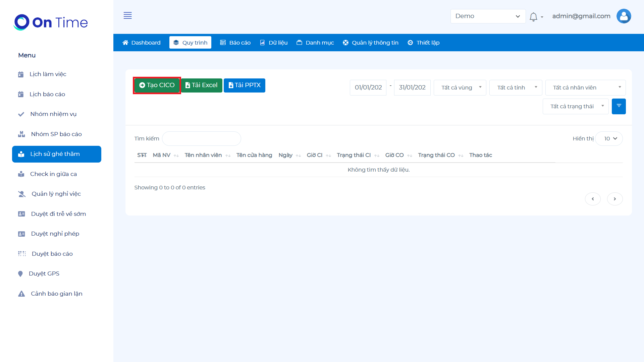The height and width of the screenshot is (362, 644).
Task: Click the user avatar profile icon
Action: pyautogui.click(x=624, y=16)
